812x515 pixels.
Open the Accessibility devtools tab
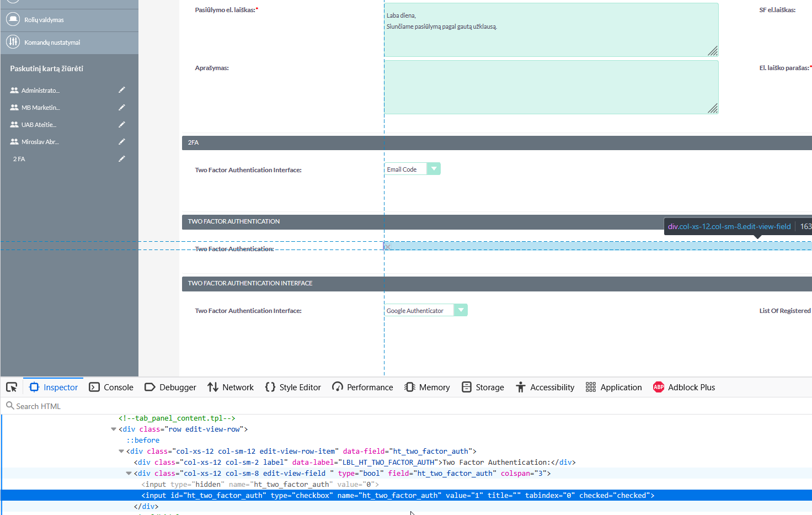click(545, 387)
